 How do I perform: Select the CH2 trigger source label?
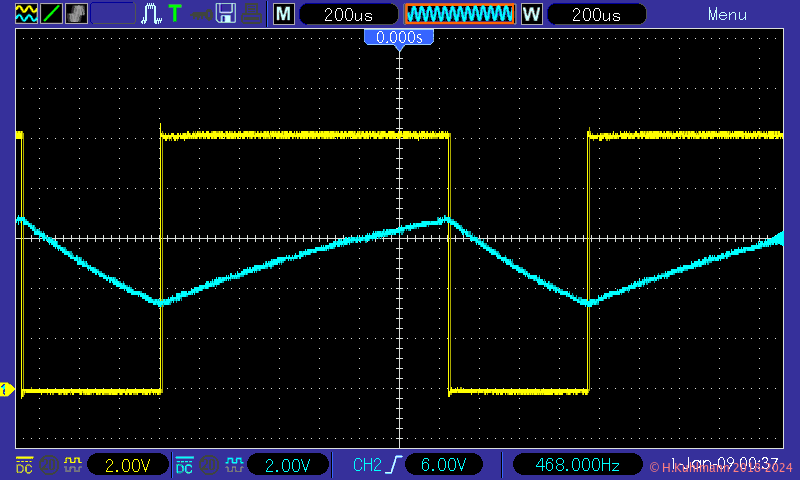pos(367,465)
